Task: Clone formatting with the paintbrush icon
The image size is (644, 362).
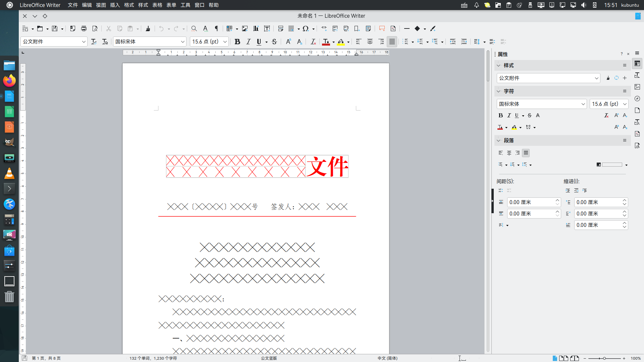Action: (148, 29)
